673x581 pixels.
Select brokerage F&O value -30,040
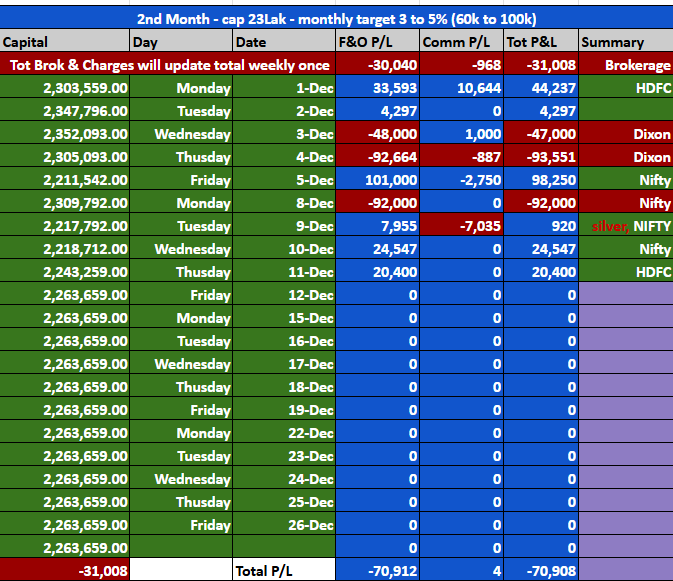pos(377,65)
